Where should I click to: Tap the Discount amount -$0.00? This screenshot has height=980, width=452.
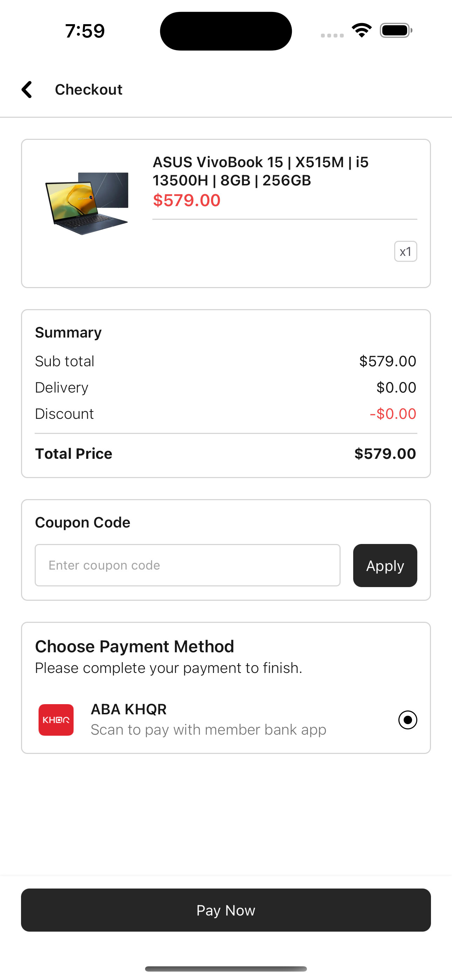point(393,414)
